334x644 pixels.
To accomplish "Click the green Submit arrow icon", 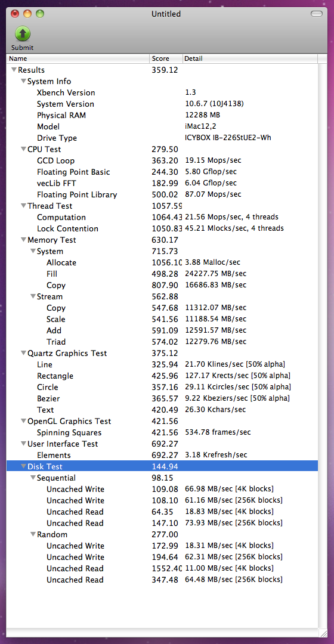I will click(x=23, y=33).
